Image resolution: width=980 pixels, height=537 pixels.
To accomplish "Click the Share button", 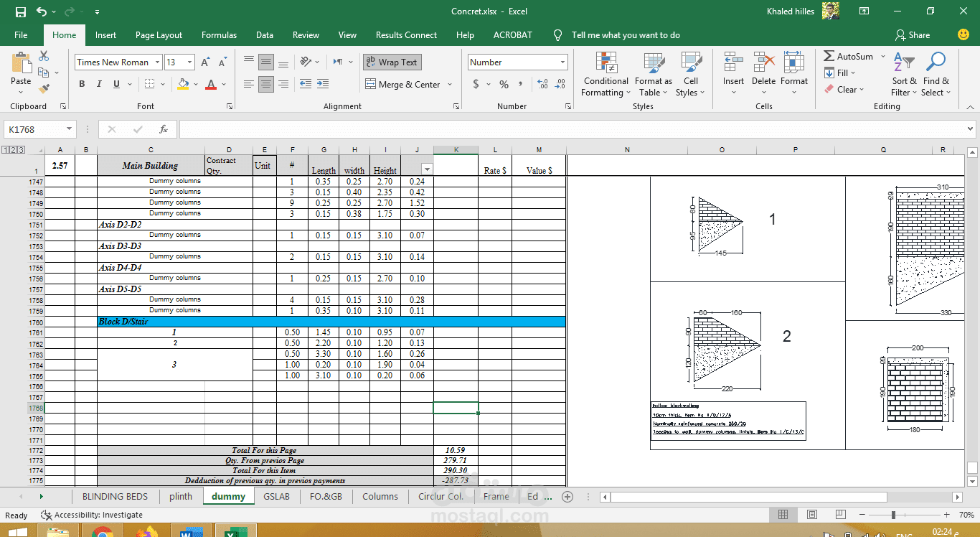I will click(913, 34).
